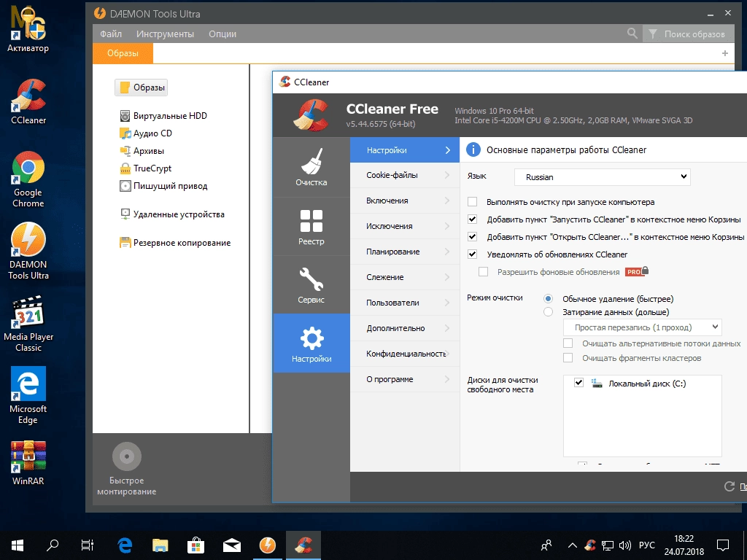This screenshot has width=747, height=560.
Task: Click the PRO lock badge
Action: (x=638, y=271)
